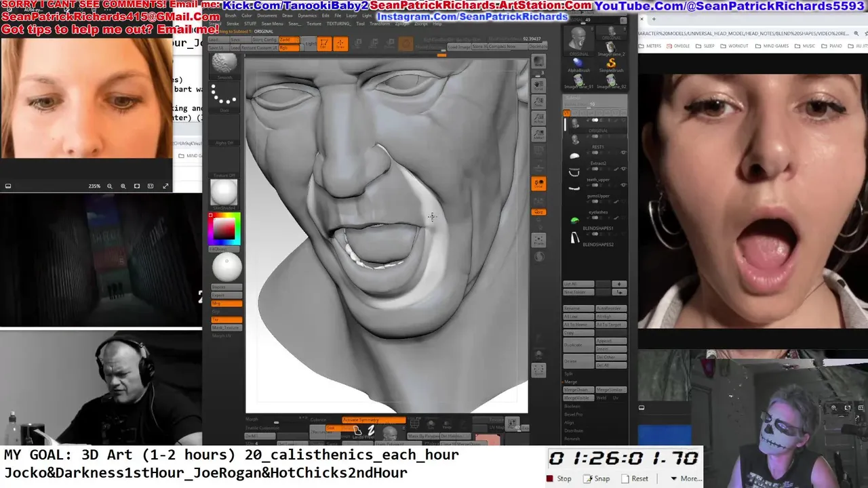The image size is (868, 488).
Task: Open the Dynamics menu
Action: click(x=307, y=15)
